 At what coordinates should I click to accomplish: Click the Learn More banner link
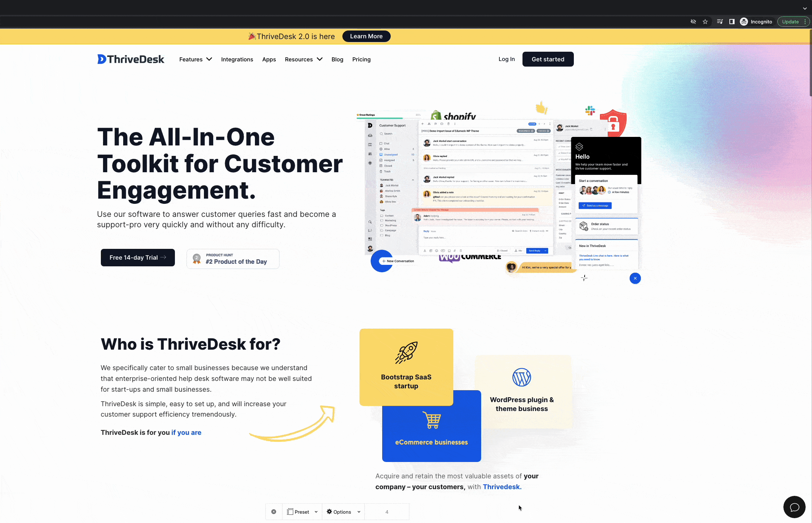pos(366,36)
